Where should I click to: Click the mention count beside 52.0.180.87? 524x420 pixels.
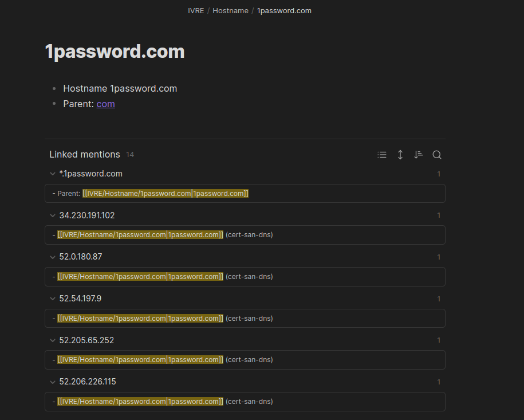439,257
